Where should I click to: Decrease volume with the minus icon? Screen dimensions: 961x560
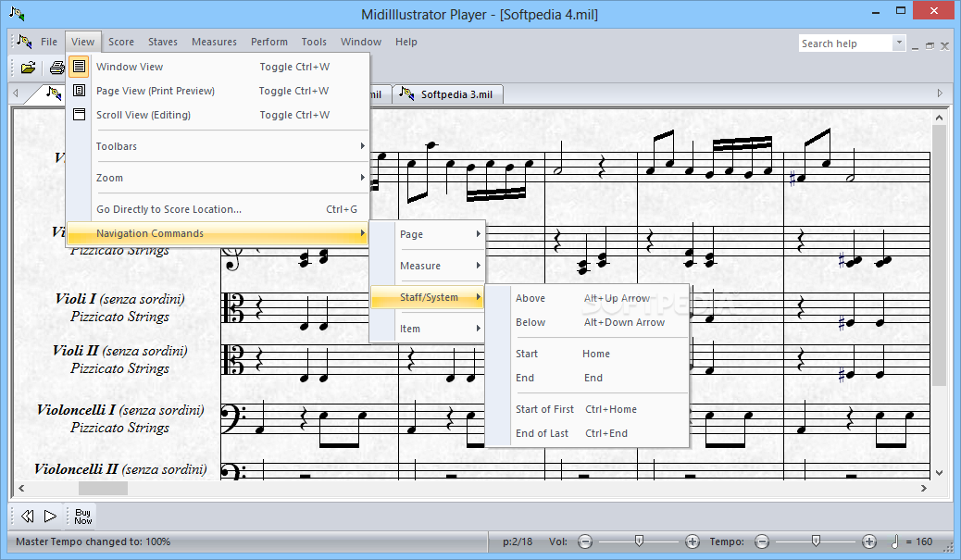tap(585, 541)
